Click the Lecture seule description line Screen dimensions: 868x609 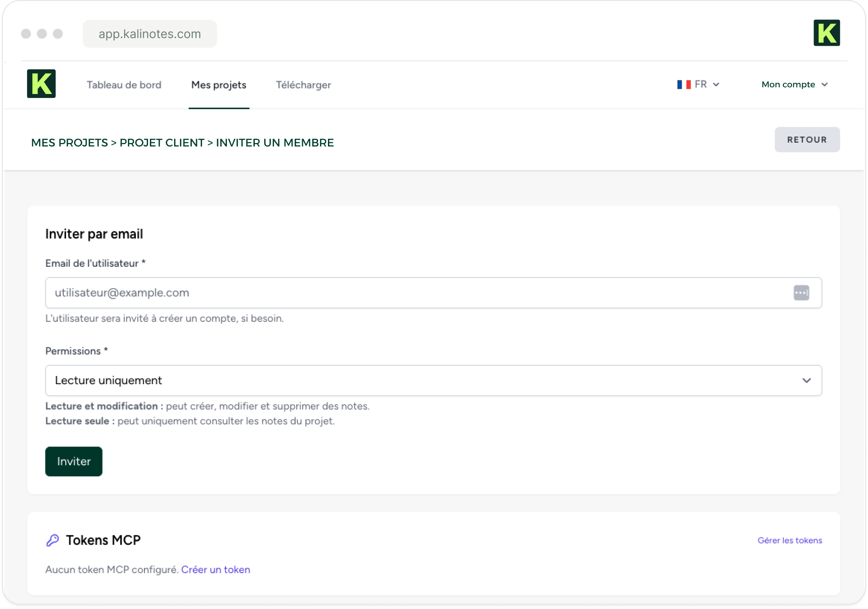pos(190,421)
